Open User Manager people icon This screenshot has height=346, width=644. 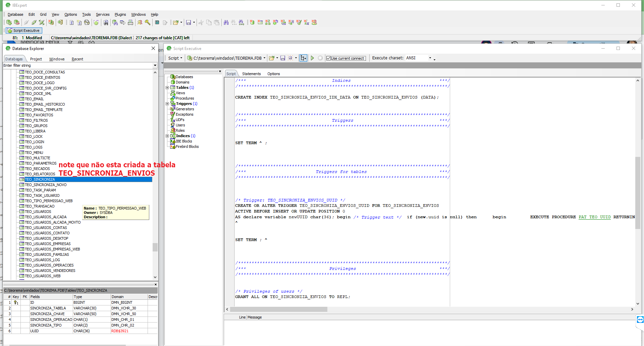point(140,22)
